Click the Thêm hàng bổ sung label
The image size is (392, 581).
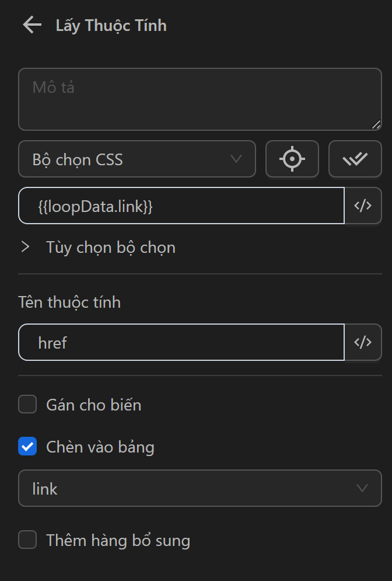[x=118, y=541]
